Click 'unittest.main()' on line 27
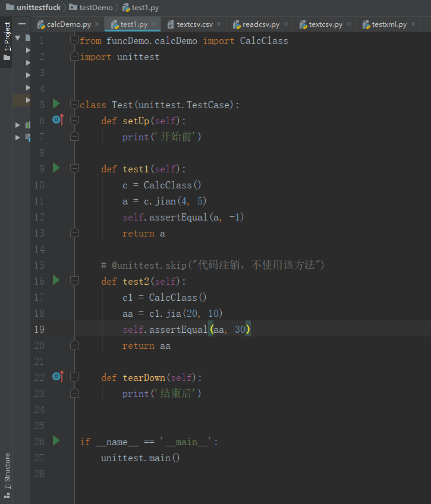Image resolution: width=431 pixels, height=504 pixels. (x=140, y=458)
